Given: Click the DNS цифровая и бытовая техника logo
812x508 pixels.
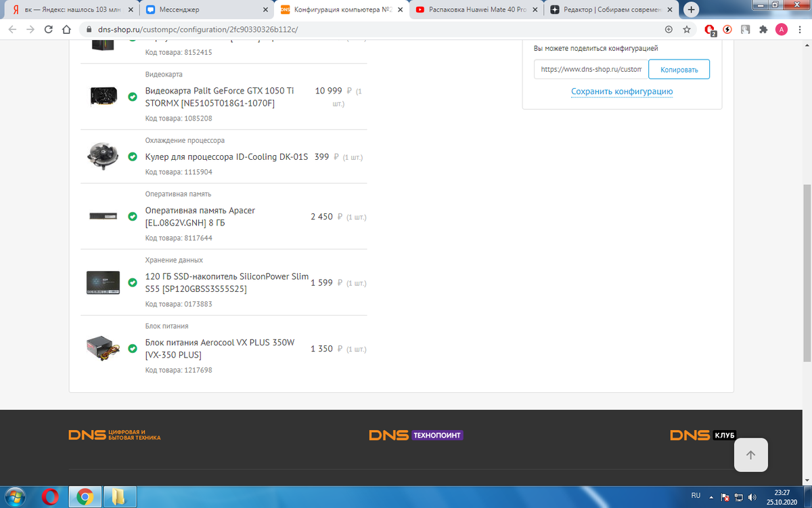Looking at the screenshot, I should click(114, 435).
